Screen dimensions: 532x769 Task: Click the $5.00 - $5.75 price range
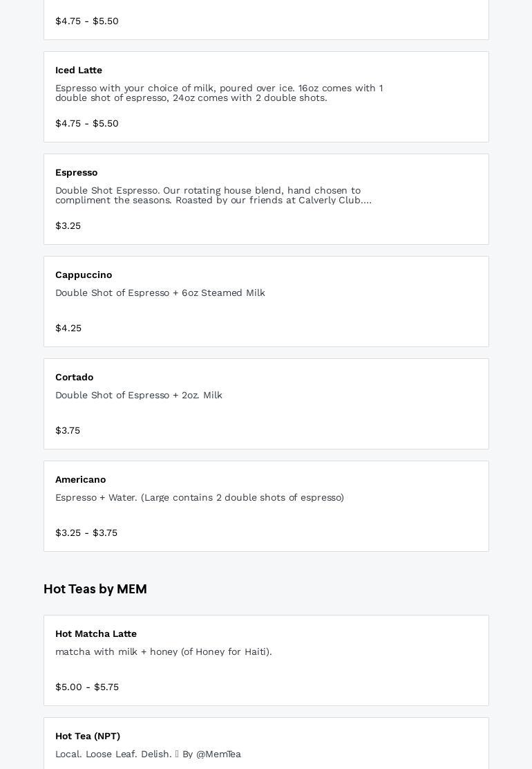(x=87, y=687)
